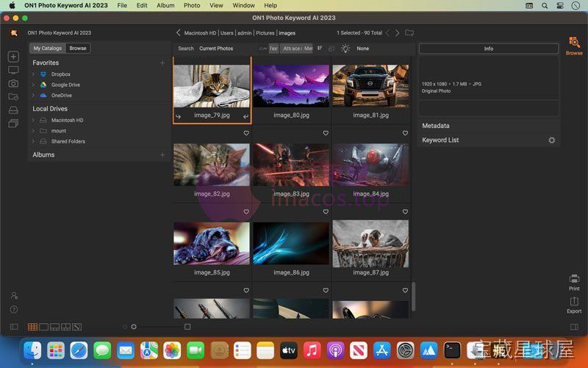This screenshot has height=368, width=588.
Task: Click the stacked albums icon in left toolbar
Action: click(x=13, y=124)
